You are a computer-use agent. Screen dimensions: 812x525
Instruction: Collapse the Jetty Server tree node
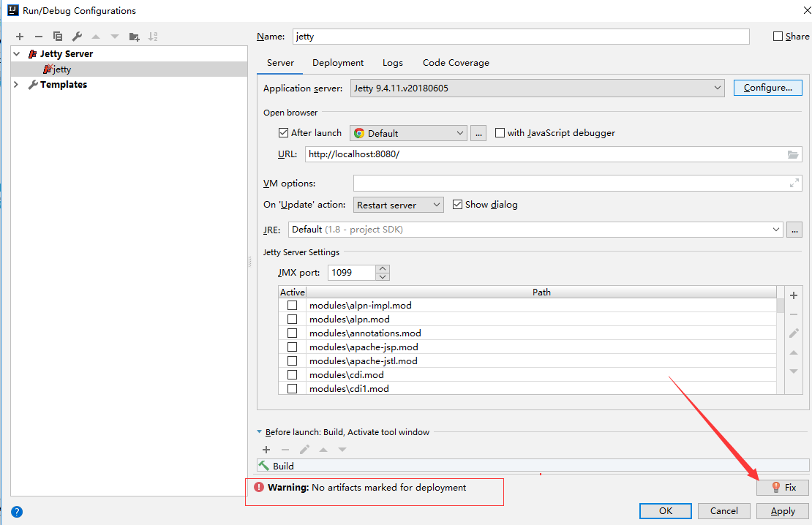17,54
